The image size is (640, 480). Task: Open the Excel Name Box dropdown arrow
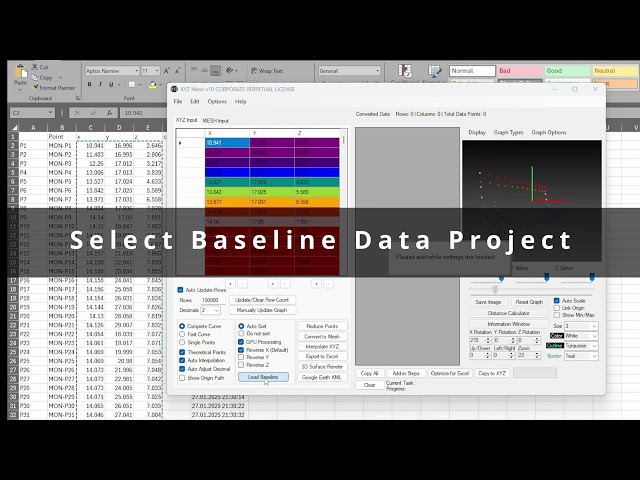tap(50, 113)
